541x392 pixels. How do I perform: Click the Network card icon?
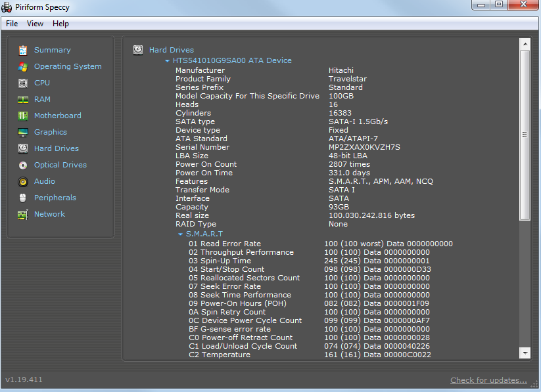[23, 215]
